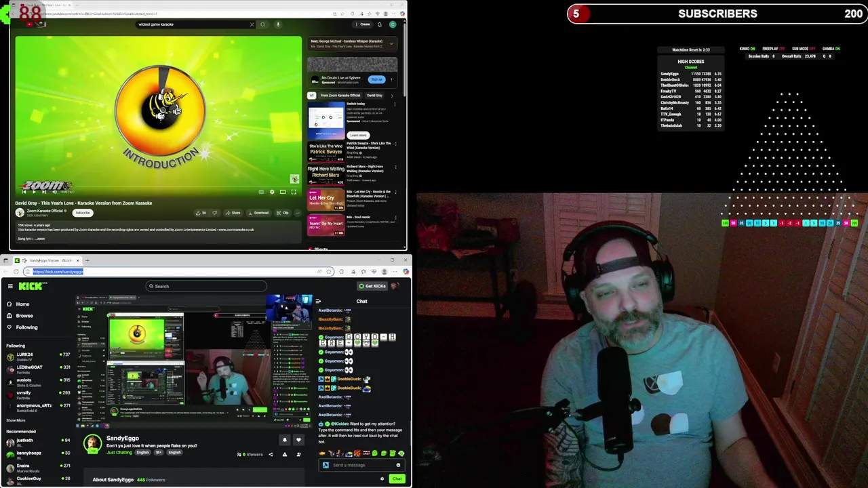Open options menu for No Doubt ad

click(391, 79)
